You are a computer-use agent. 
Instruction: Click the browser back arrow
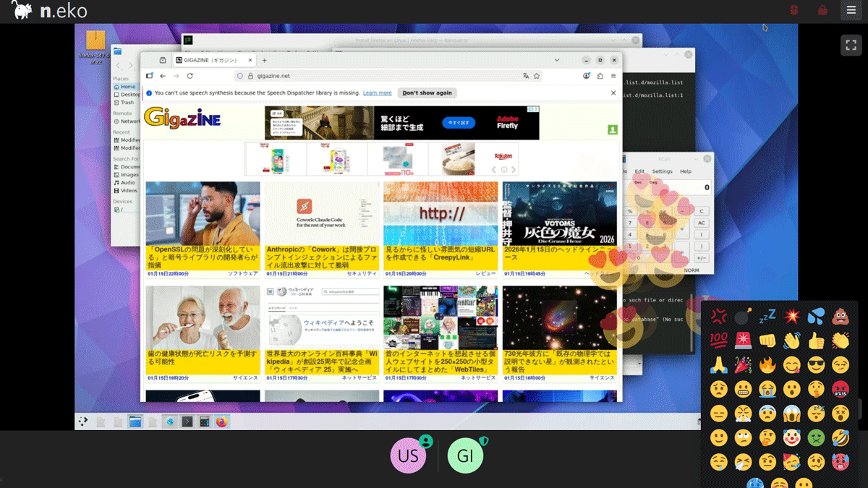163,76
